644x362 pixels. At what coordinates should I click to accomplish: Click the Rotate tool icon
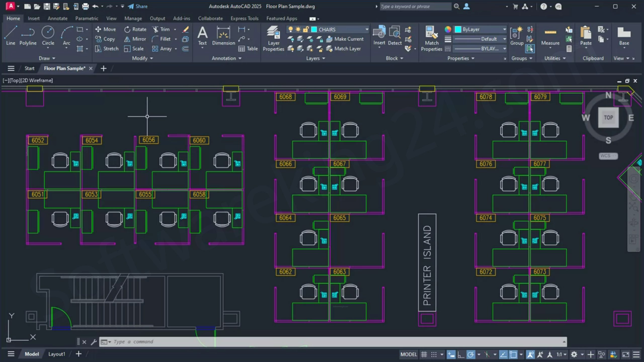point(127,29)
